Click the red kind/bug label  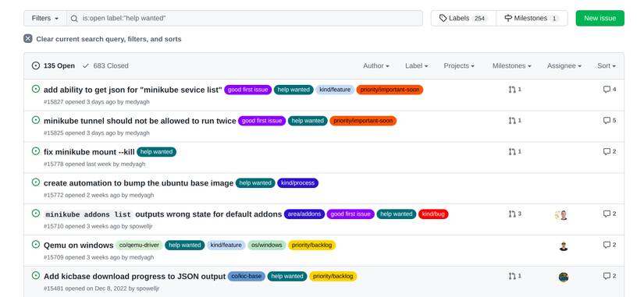pyautogui.click(x=433, y=214)
